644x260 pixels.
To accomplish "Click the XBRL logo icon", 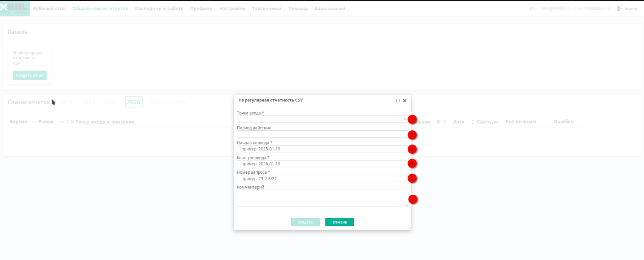I will pyautogui.click(x=14, y=8).
